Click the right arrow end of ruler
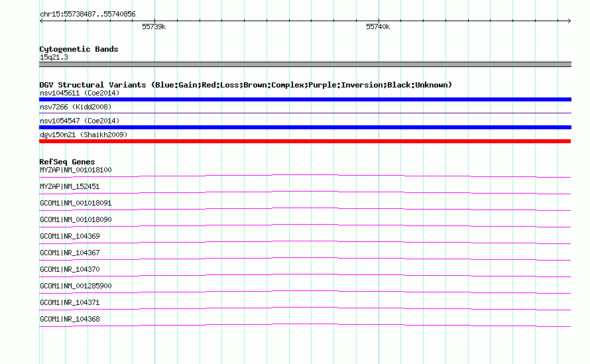590x364 pixels. tap(569, 21)
